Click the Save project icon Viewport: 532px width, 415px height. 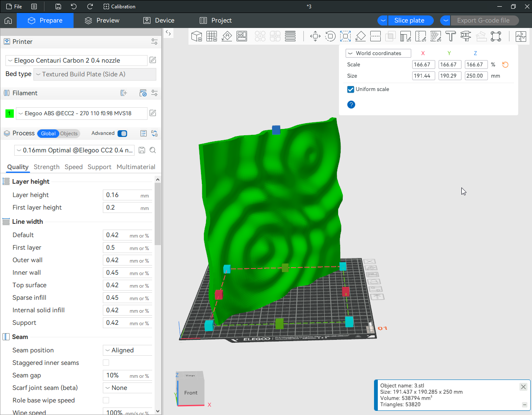tap(58, 7)
